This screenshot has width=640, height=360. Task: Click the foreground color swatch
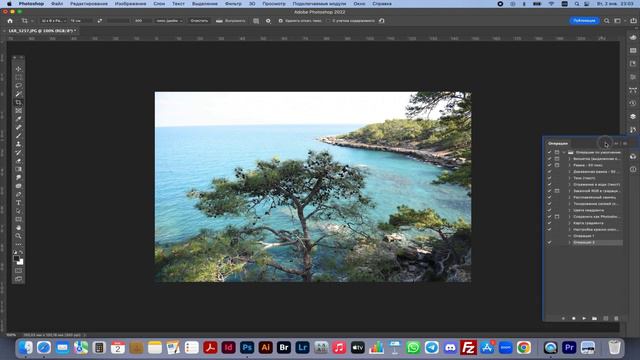pyautogui.click(x=16, y=258)
